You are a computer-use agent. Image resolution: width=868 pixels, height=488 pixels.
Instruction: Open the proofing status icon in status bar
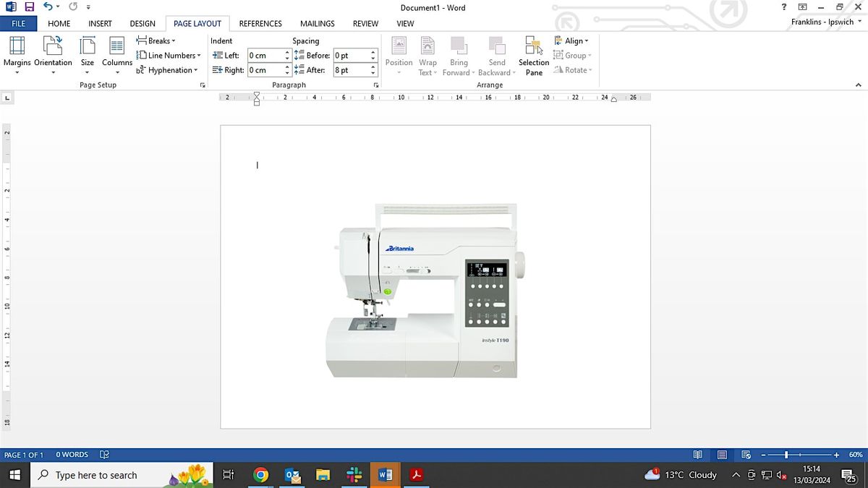pos(104,455)
